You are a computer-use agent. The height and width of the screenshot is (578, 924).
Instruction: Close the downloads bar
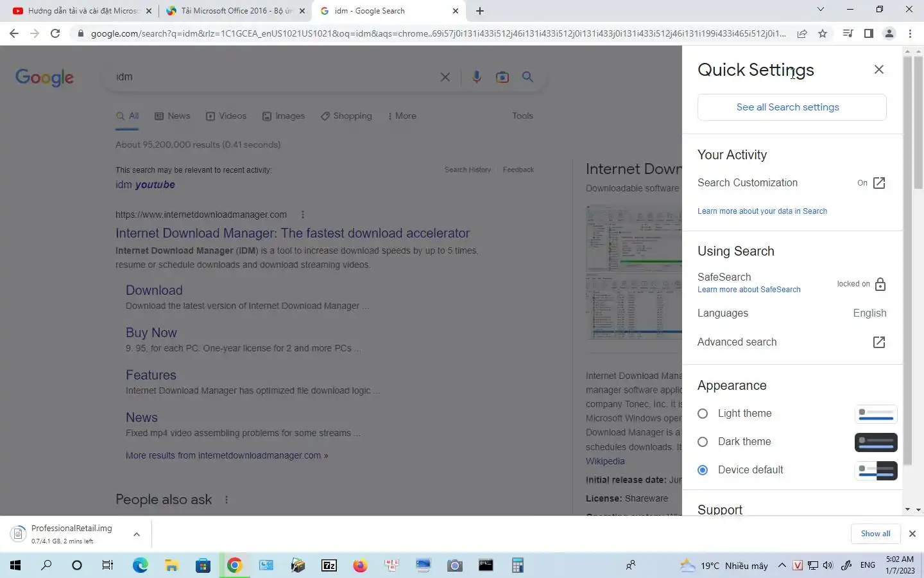(912, 534)
